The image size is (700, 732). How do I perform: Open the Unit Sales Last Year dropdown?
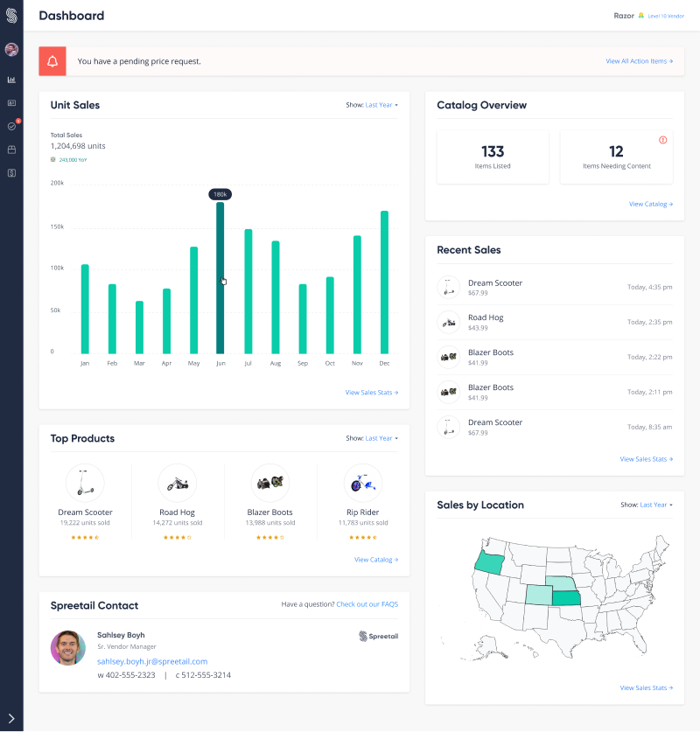point(381,105)
